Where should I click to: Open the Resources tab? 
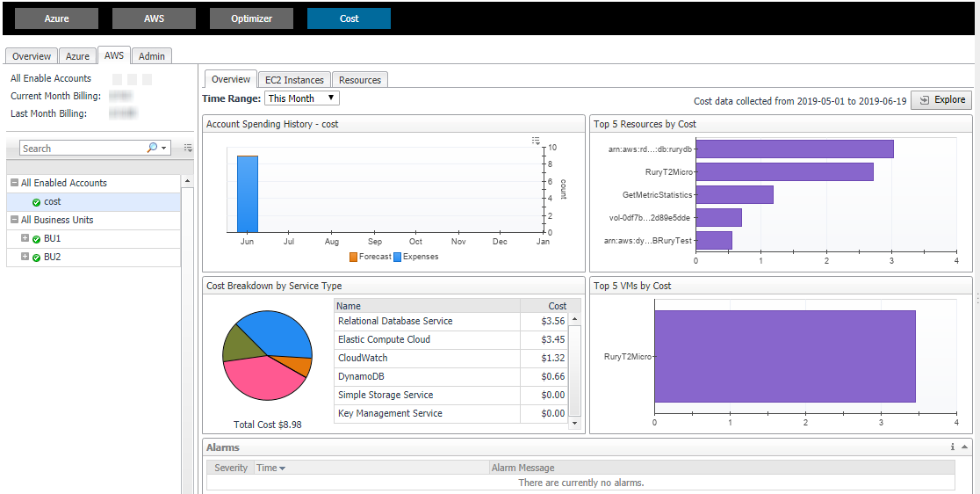click(360, 80)
